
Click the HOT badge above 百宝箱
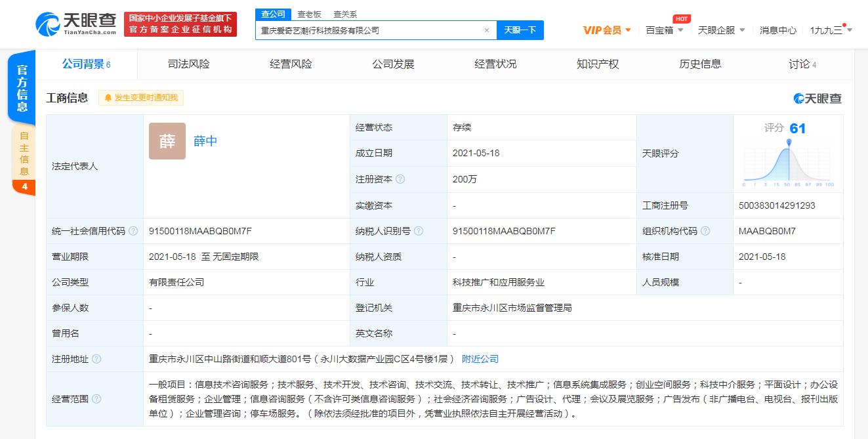coord(682,18)
